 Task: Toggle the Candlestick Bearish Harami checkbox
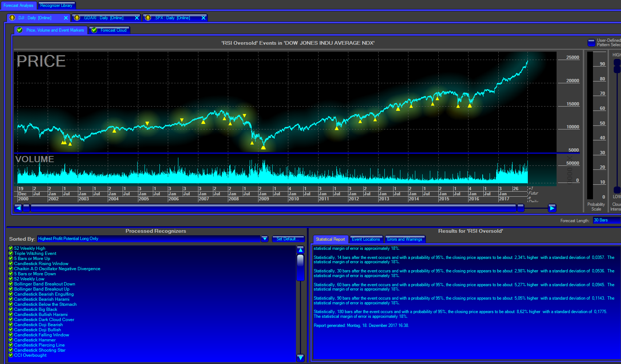tap(11, 299)
